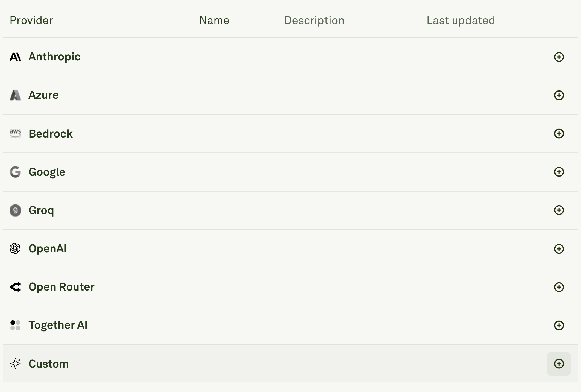Click the Open Router arrow logo
This screenshot has height=392, width=581.
pyautogui.click(x=16, y=287)
